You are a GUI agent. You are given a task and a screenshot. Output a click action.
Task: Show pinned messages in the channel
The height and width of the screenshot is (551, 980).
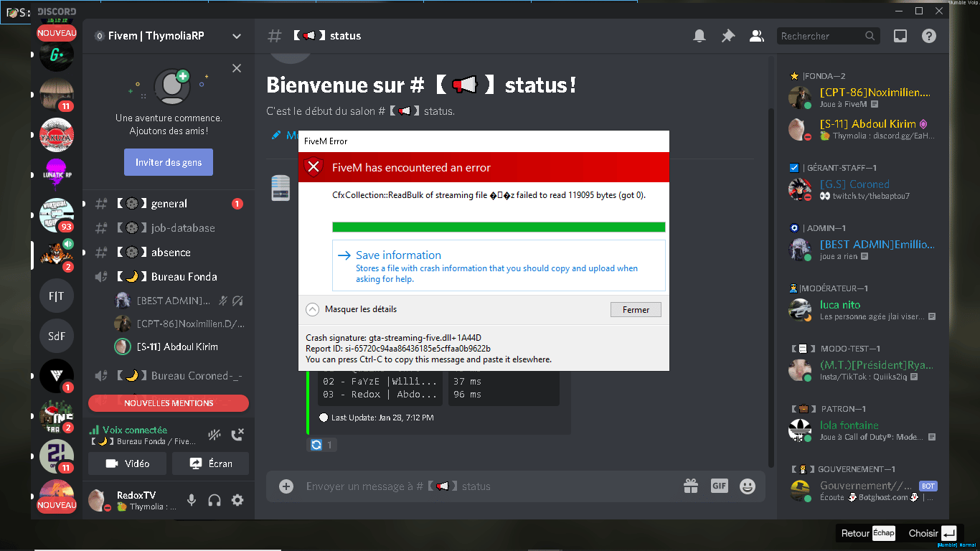point(728,36)
